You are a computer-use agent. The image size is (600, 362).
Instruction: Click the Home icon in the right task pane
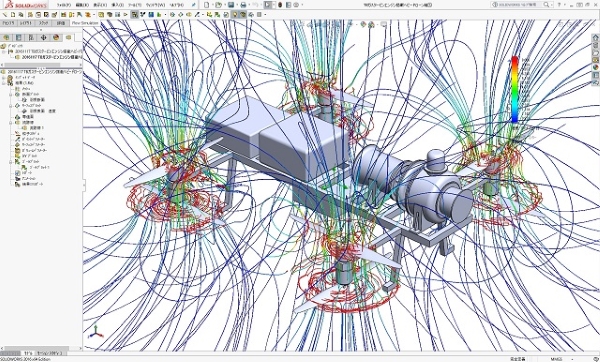click(x=595, y=38)
